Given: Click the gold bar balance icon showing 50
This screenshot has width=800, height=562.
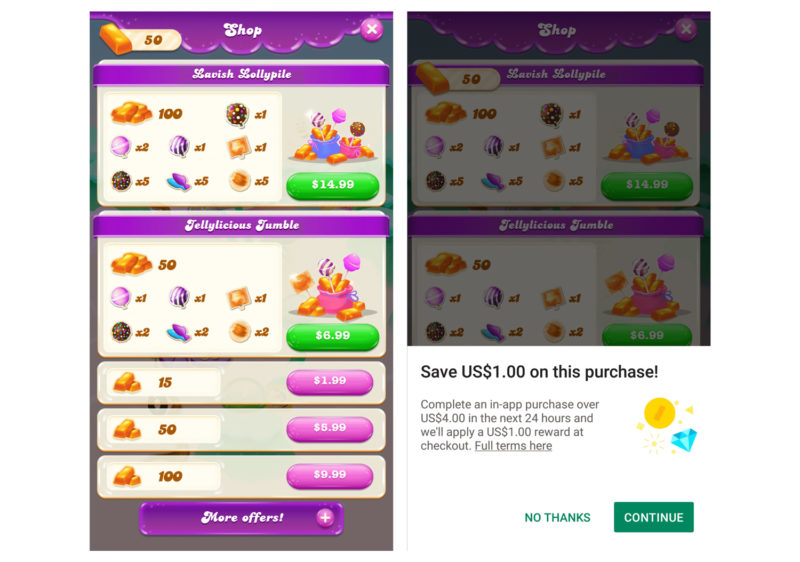Looking at the screenshot, I should click(x=116, y=39).
